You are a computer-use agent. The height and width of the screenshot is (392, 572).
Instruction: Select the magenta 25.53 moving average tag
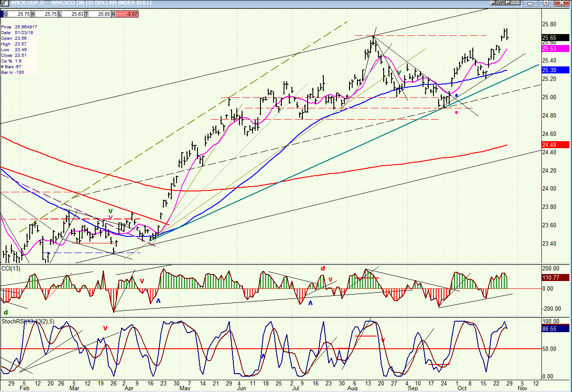click(555, 49)
